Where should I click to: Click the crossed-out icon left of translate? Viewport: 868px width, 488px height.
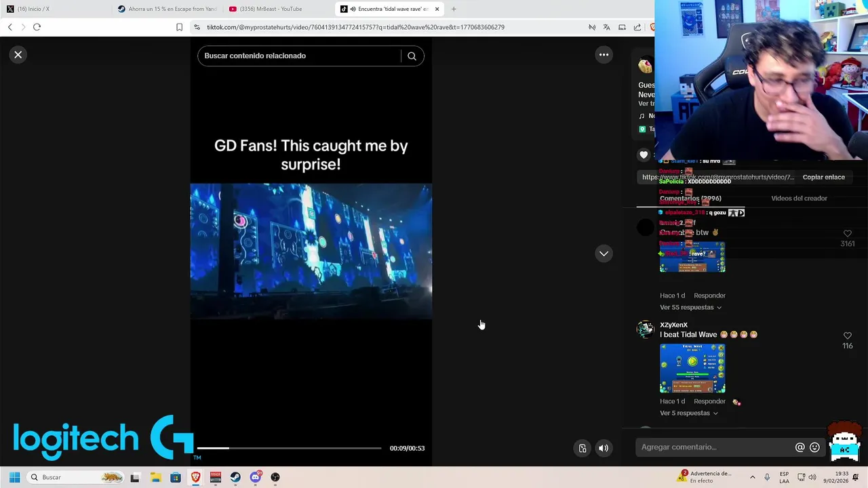(x=592, y=27)
